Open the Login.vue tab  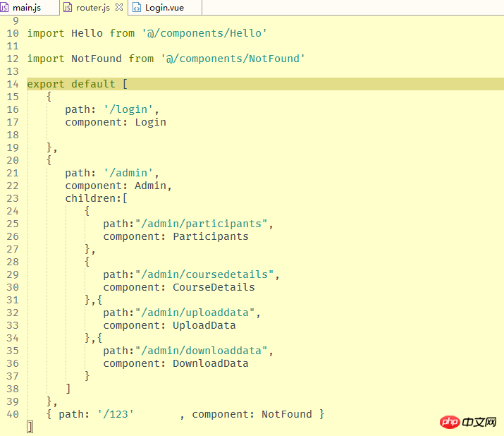(x=164, y=7)
